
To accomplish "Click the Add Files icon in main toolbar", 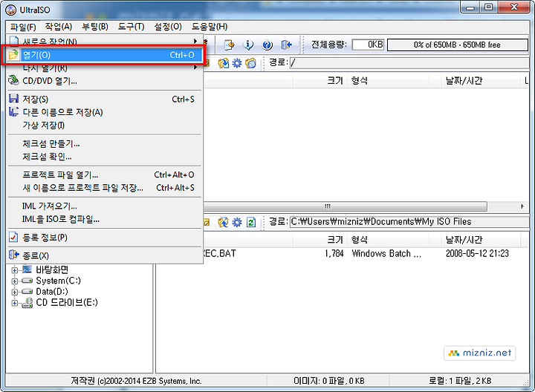I will tap(230, 45).
